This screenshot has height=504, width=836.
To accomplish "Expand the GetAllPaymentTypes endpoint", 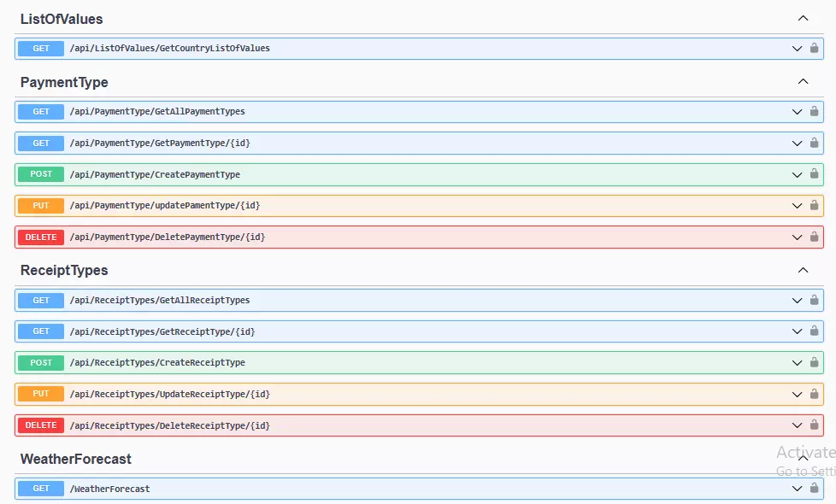I will point(796,111).
